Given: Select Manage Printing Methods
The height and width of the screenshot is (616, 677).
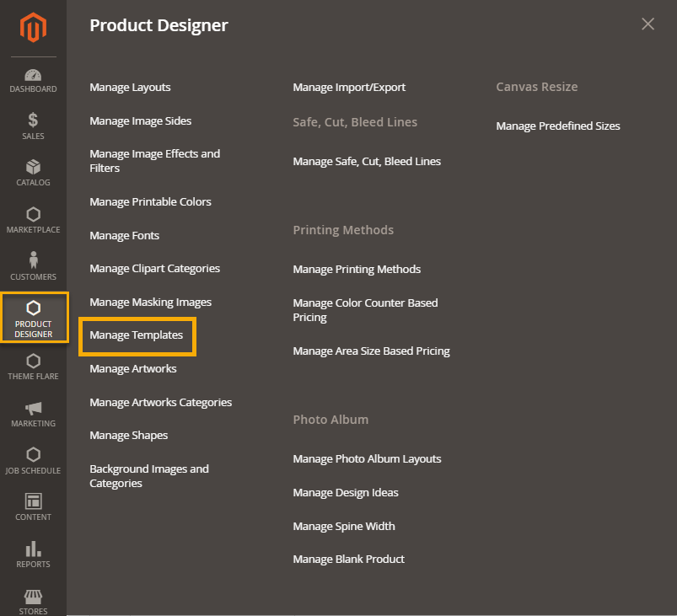Looking at the screenshot, I should point(357,270).
